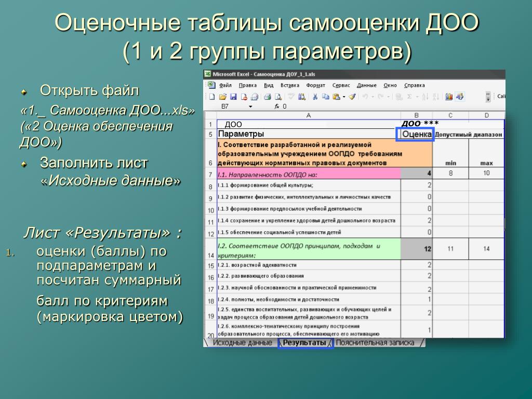532x399 pixels.
Task: Click the Оценка header cell
Action: (417, 134)
